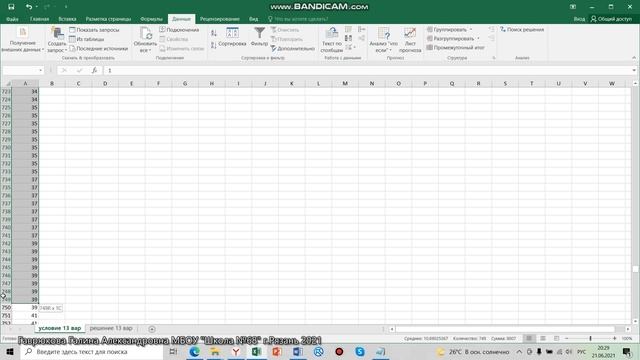Open Word from the taskbar
This screenshot has width=640, height=360.
[298, 351]
